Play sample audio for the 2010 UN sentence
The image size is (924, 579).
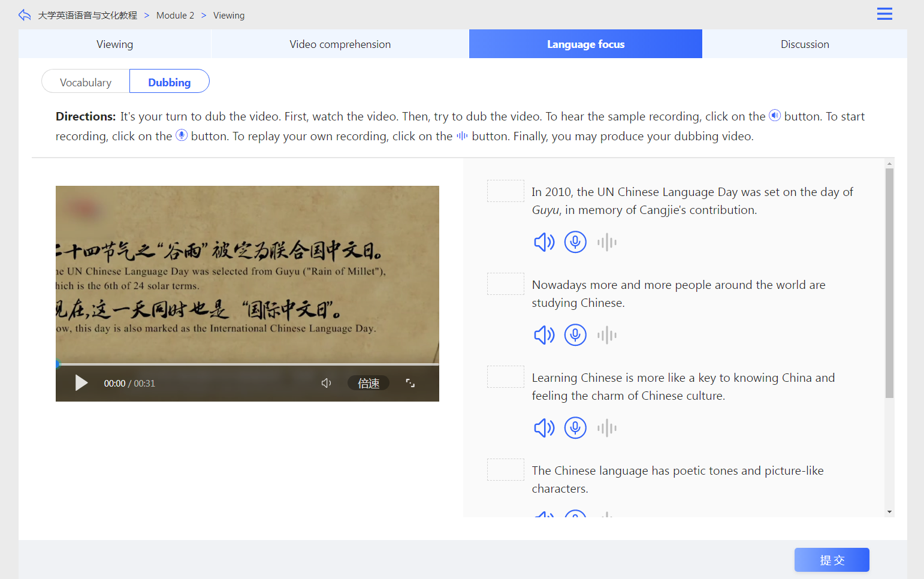[544, 242]
